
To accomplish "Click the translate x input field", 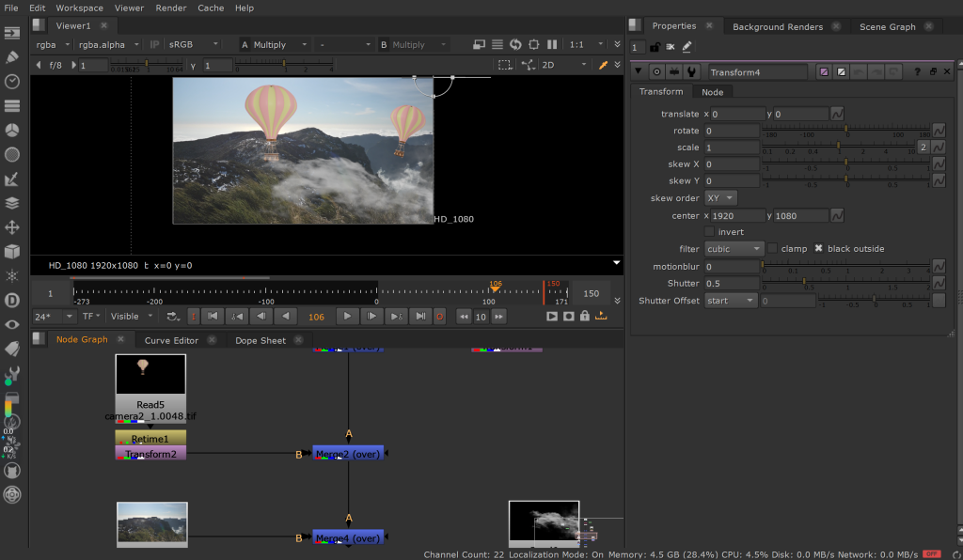I will click(x=737, y=114).
